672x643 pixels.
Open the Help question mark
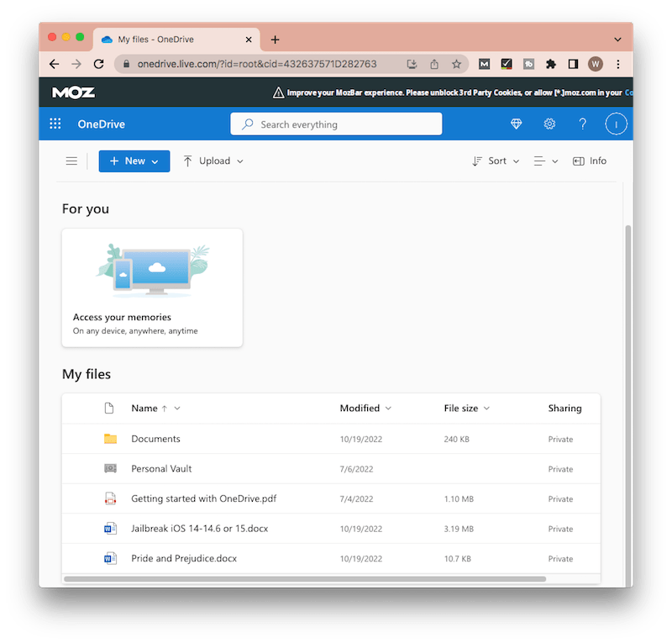coord(582,124)
